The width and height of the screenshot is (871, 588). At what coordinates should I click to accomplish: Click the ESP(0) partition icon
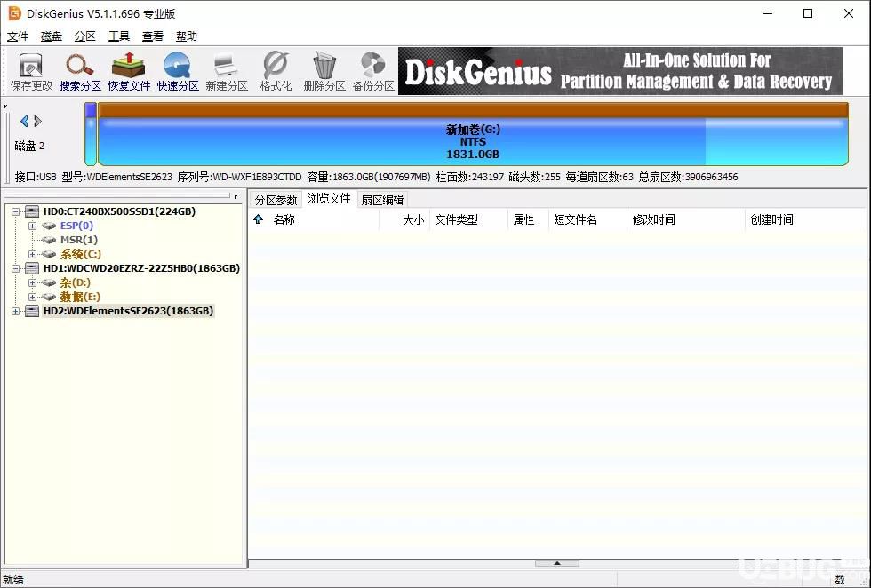[49, 226]
